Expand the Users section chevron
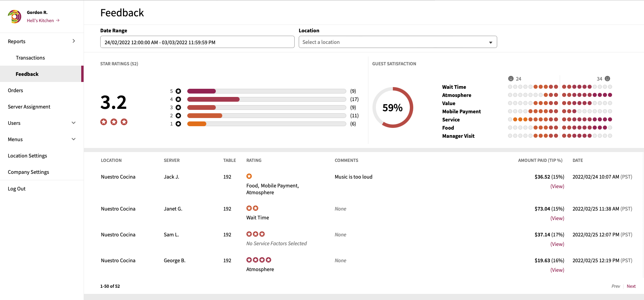The image size is (644, 300). (74, 123)
